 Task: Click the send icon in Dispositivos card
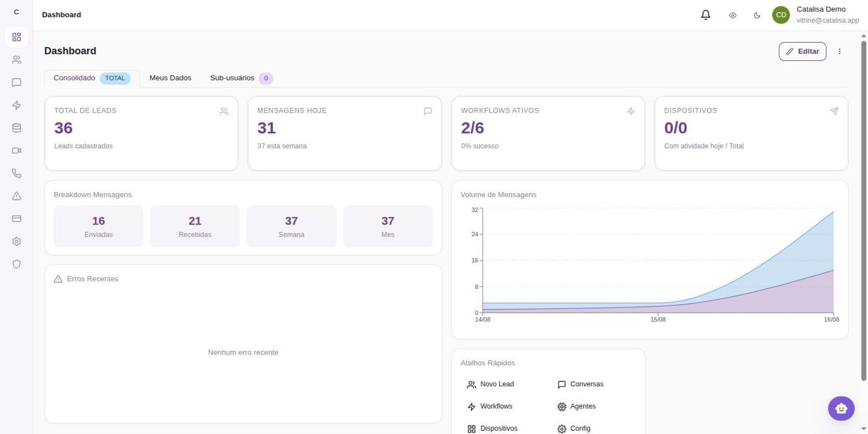[835, 112]
